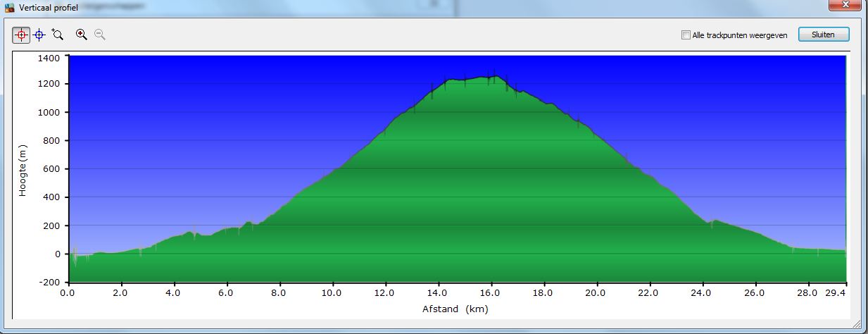Click the Sluiten button
Viewport: 868px width, 334px height.
click(x=824, y=34)
